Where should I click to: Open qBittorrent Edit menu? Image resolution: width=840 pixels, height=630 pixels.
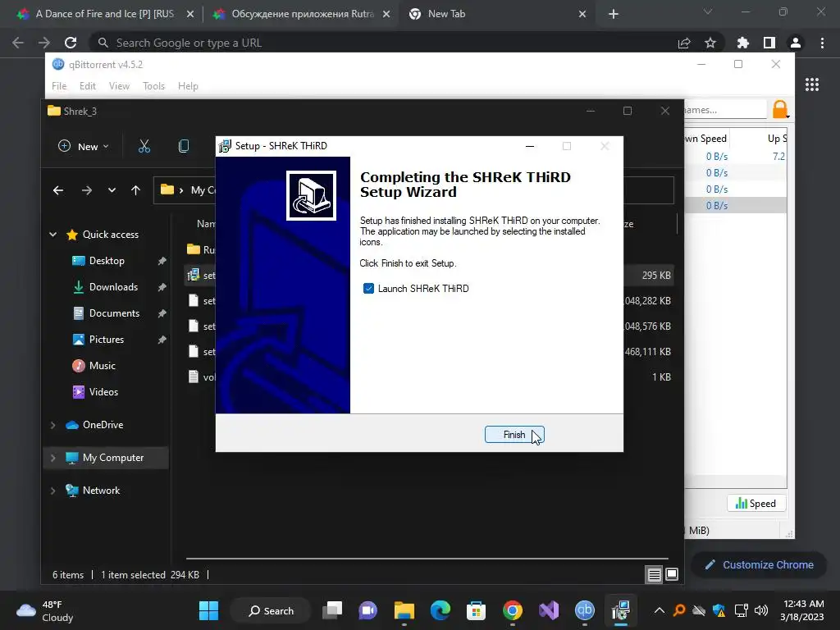tap(87, 85)
